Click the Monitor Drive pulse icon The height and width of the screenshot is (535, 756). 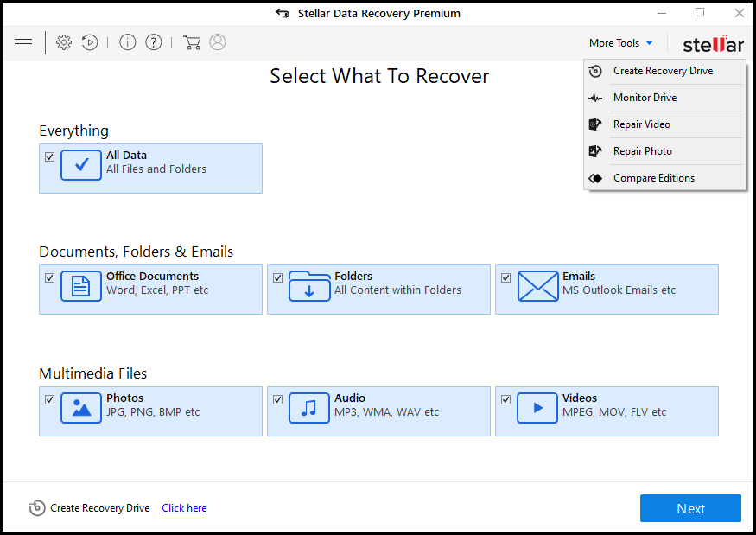point(595,98)
